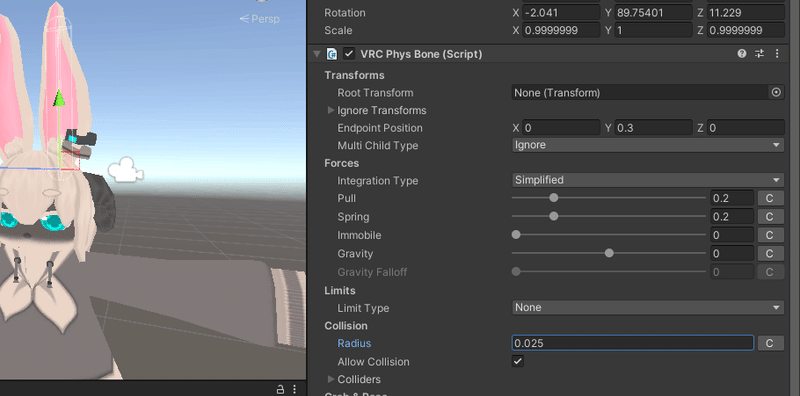800x396 pixels.
Task: Click the Rotation property label
Action: (x=344, y=13)
